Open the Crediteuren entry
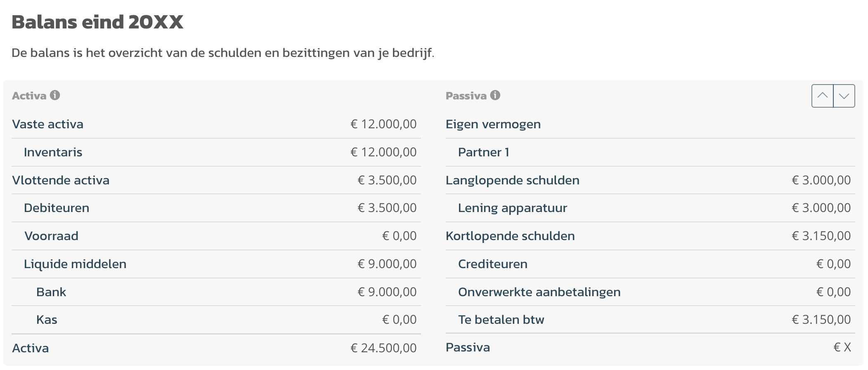Screen dimensions: 868x370 coord(650,264)
